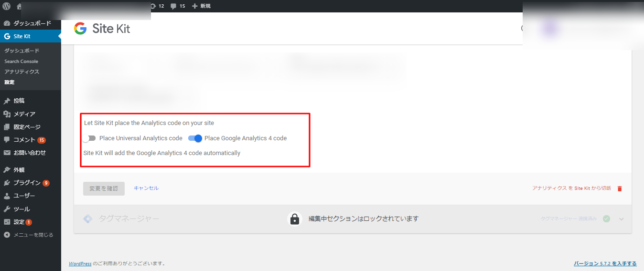644x271 pixels.
Task: Open 固定ページ via its pages icon
Action: [x=7, y=127]
